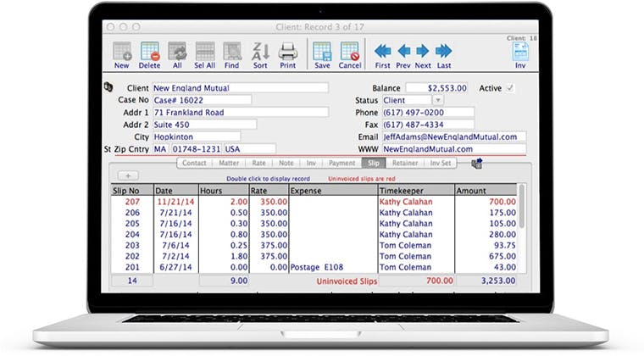Viewport: 644px width, 356px height.
Task: Open the Find tool
Action: coord(232,55)
